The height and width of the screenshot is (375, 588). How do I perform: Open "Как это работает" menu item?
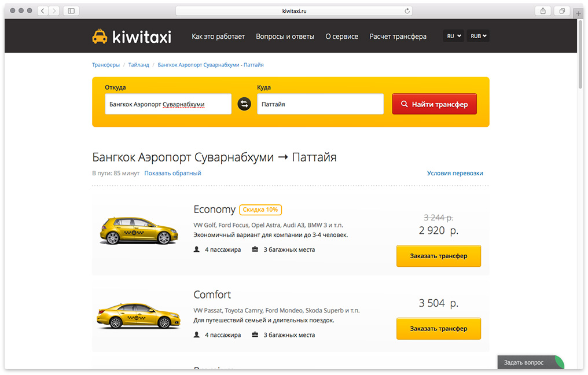coord(218,36)
